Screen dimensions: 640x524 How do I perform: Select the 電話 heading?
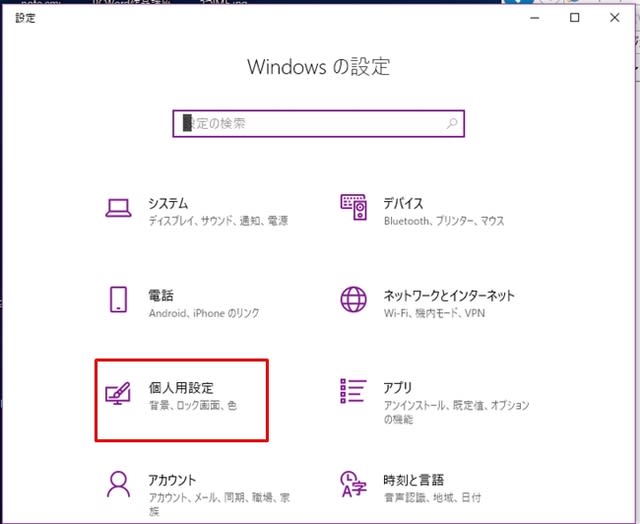click(x=161, y=295)
